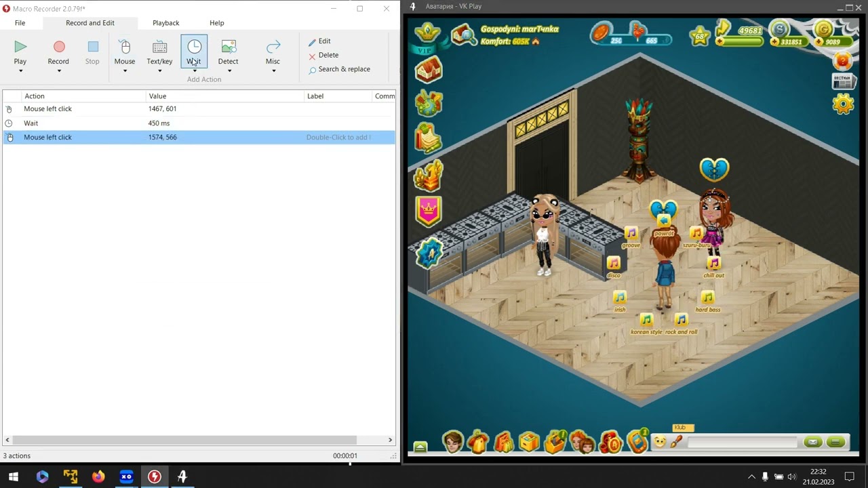The height and width of the screenshot is (488, 868).
Task: Click the emoji smiley chat icon
Action: tap(659, 442)
